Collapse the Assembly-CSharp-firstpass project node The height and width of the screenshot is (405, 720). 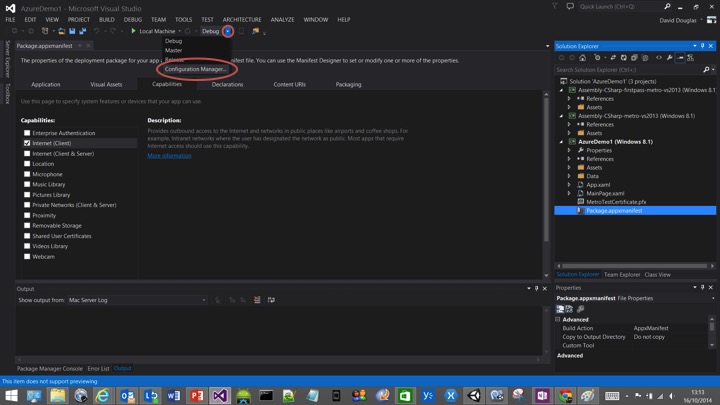click(x=561, y=90)
